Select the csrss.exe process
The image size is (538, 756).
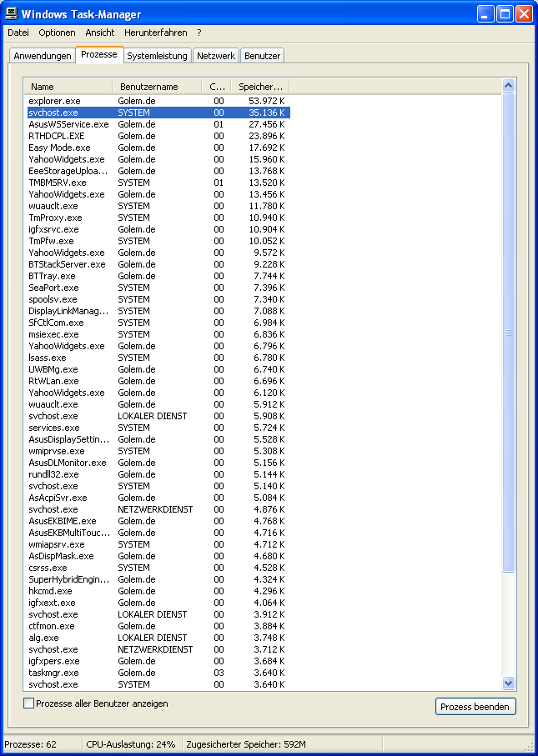158,568
